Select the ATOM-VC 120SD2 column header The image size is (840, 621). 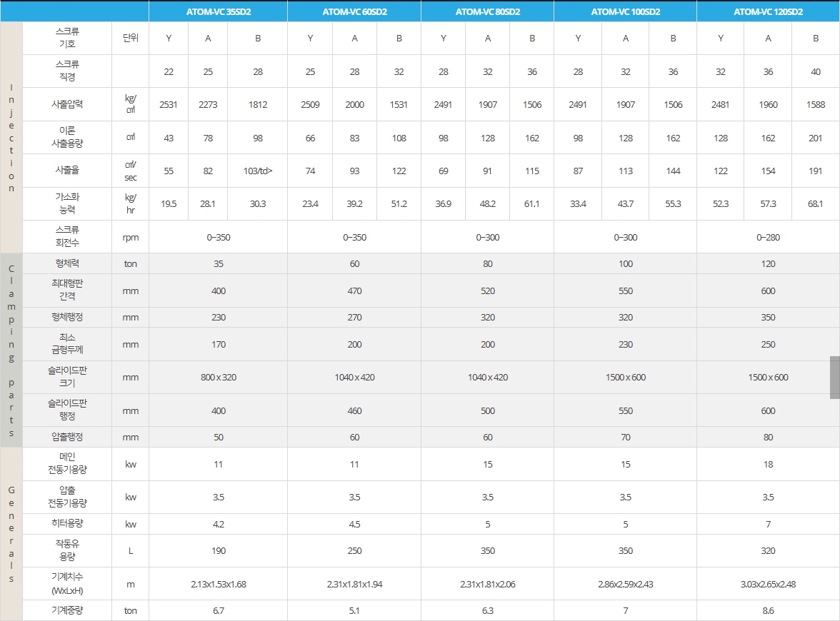[769, 11]
